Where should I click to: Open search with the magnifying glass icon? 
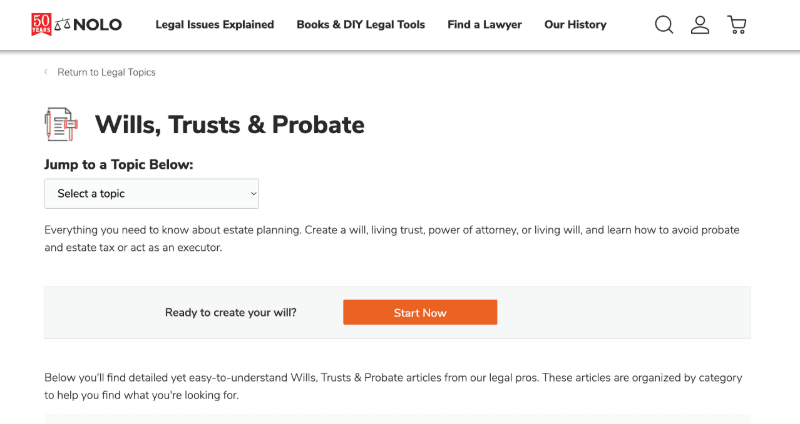[664, 24]
